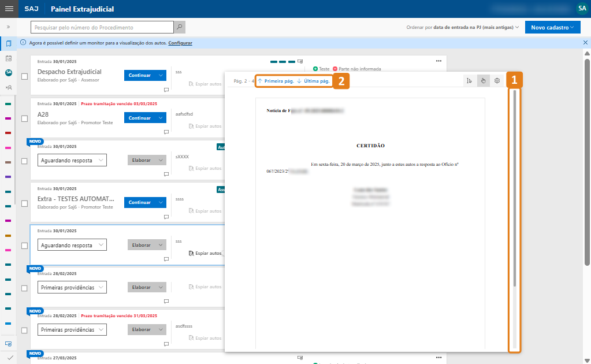Expand the Novo cadastro dropdown button

(552, 27)
